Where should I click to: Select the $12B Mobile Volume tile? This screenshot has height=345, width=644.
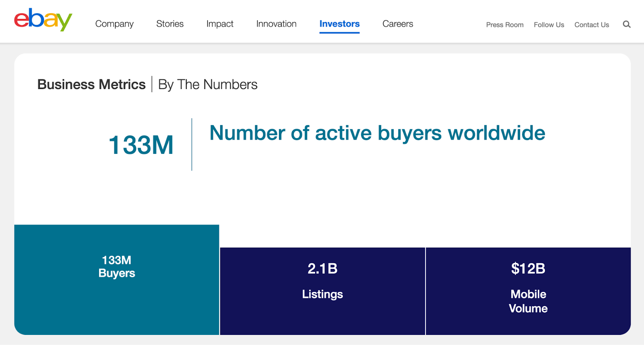coord(528,291)
